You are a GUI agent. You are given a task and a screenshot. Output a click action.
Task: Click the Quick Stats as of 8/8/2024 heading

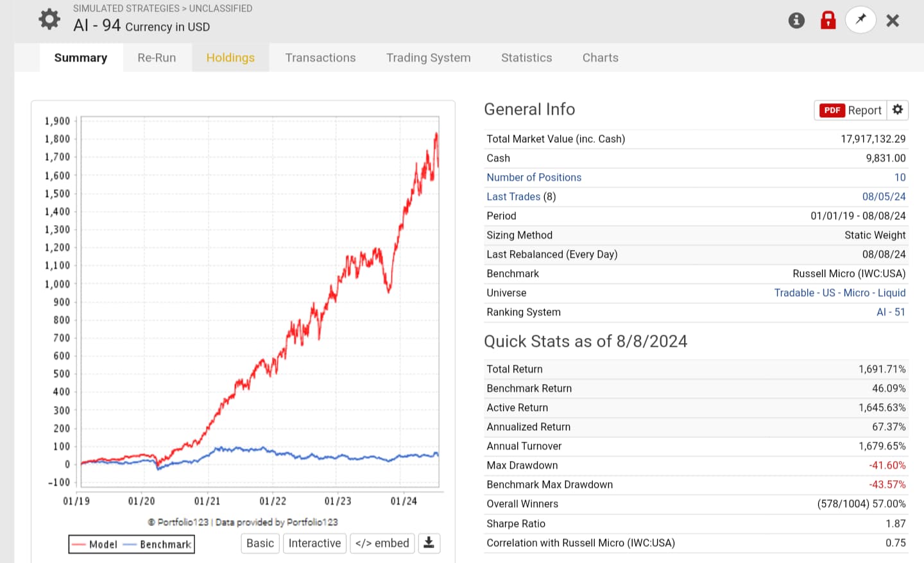point(586,341)
